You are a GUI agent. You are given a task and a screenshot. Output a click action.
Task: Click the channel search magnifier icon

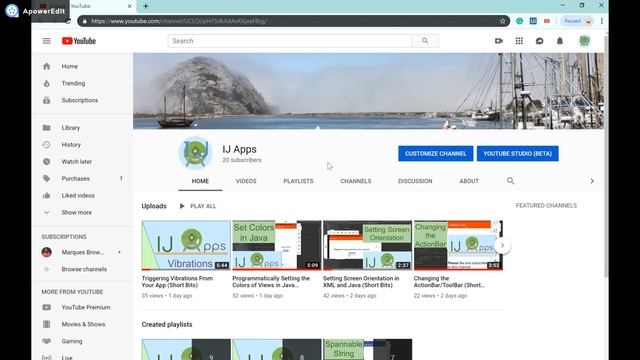click(x=511, y=181)
